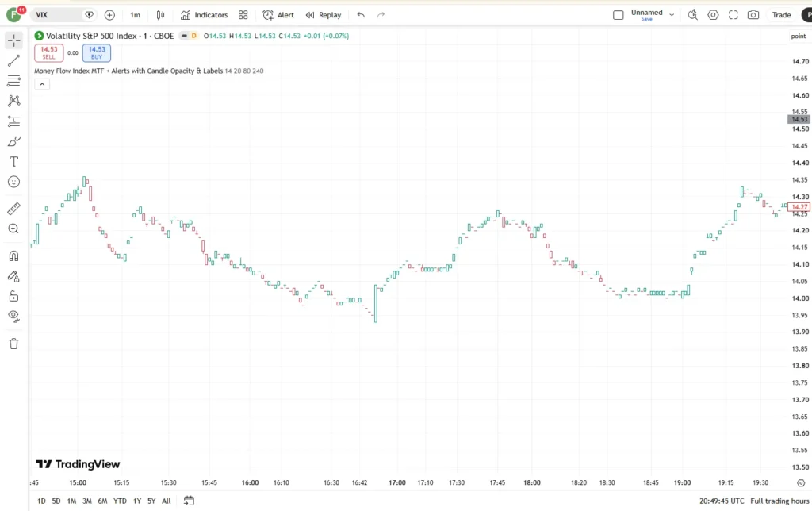Select the All date range
The height and width of the screenshot is (511, 812).
tap(167, 501)
